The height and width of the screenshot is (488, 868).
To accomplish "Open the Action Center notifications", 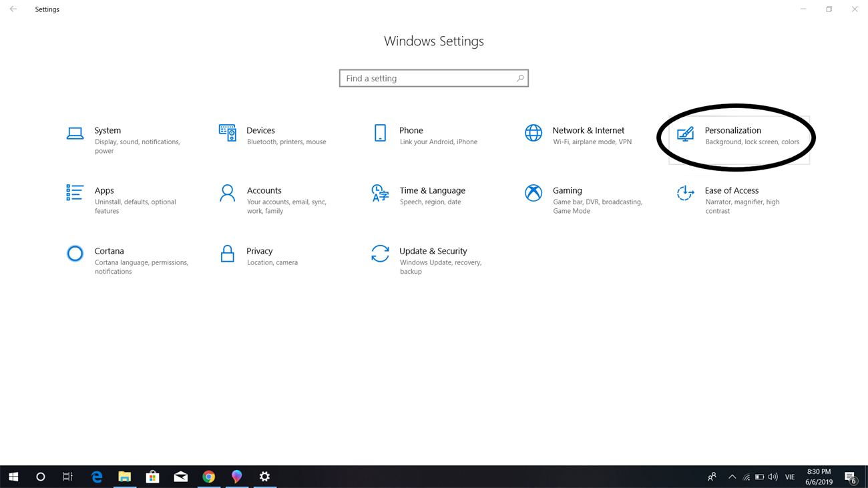I will pyautogui.click(x=851, y=477).
